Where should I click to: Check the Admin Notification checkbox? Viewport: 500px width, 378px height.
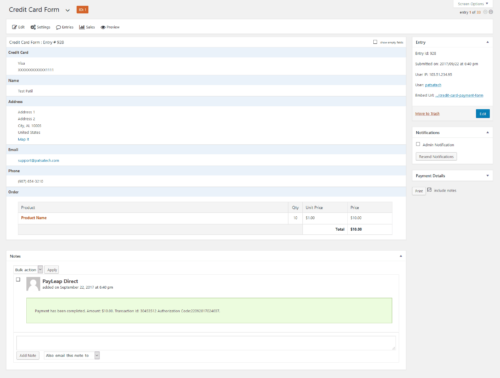[418, 144]
